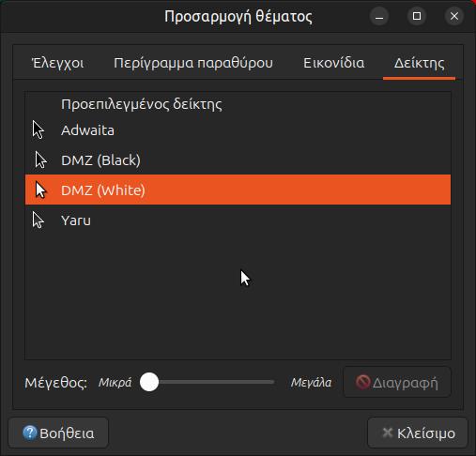Open help with the Βοήθεια button
The width and height of the screenshot is (476, 456).
(58, 433)
